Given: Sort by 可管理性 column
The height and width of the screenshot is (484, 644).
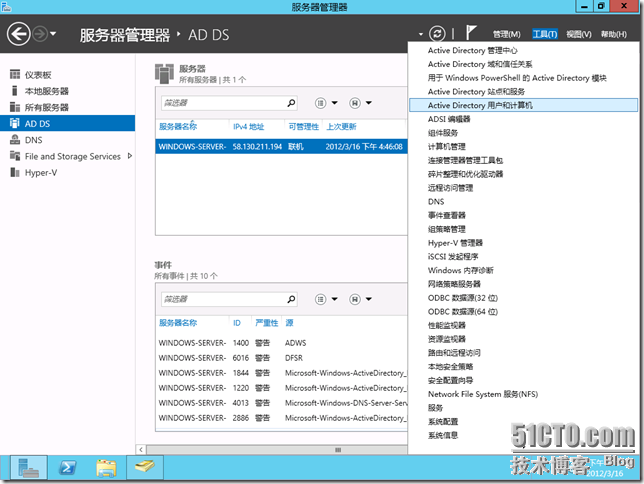Looking at the screenshot, I should coord(304,127).
